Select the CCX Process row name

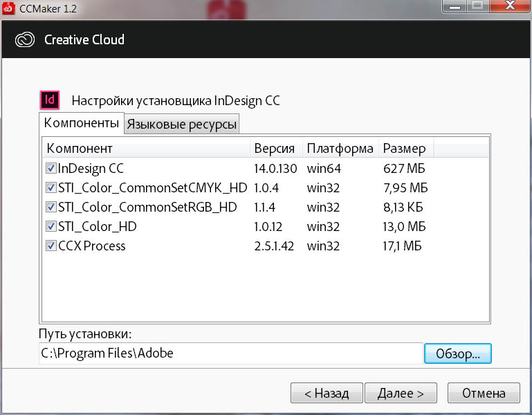[91, 246]
